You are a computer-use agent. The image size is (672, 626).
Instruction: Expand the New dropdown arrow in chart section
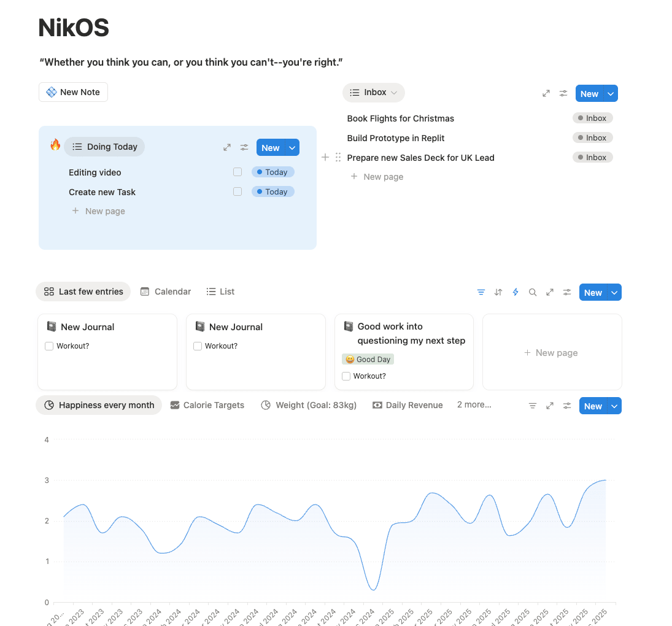(614, 406)
